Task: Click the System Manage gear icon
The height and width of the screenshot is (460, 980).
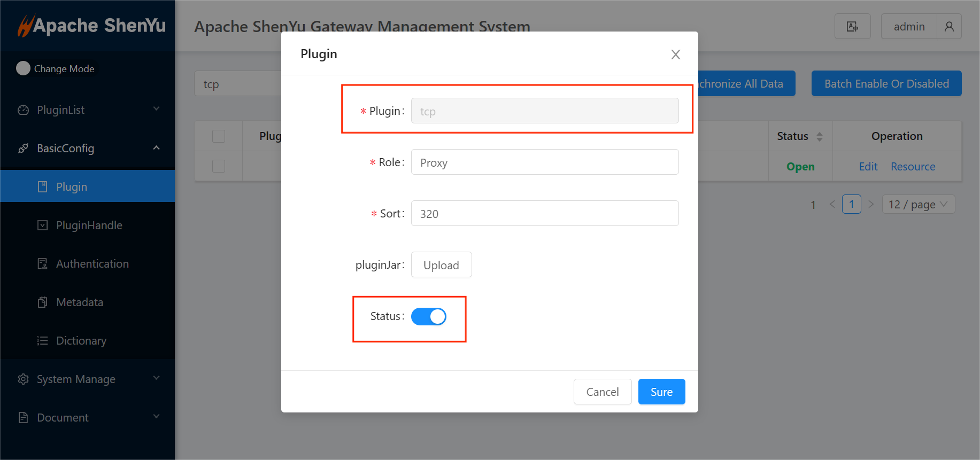Action: (23, 379)
